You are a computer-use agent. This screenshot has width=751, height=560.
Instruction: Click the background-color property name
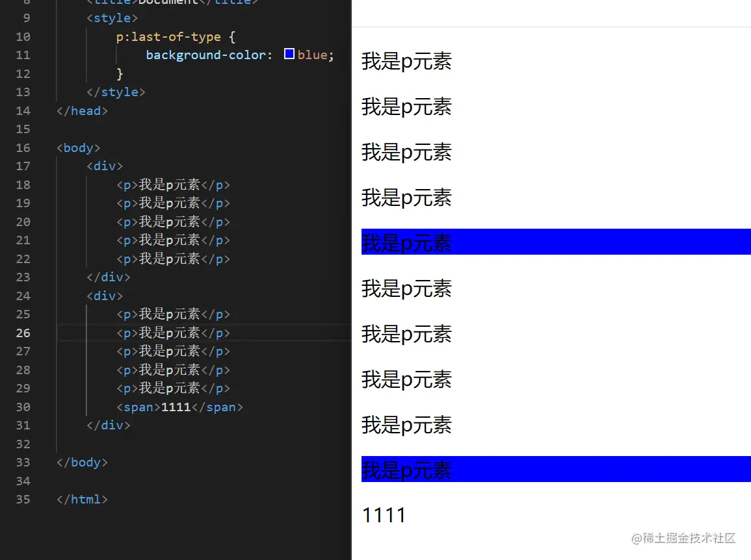205,55
